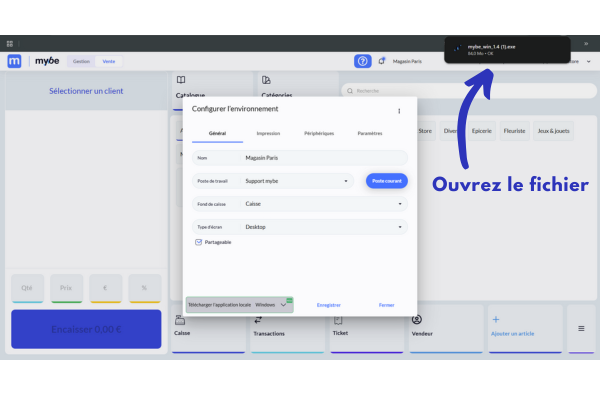The width and height of the screenshot is (600, 400).
Task: Click the search magnifier icon
Action: (350, 91)
